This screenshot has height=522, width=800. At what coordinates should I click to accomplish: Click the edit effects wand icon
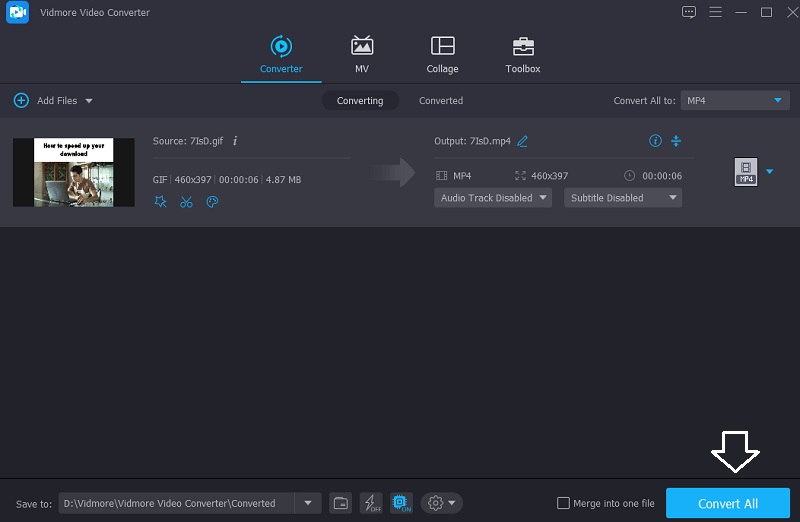point(161,202)
